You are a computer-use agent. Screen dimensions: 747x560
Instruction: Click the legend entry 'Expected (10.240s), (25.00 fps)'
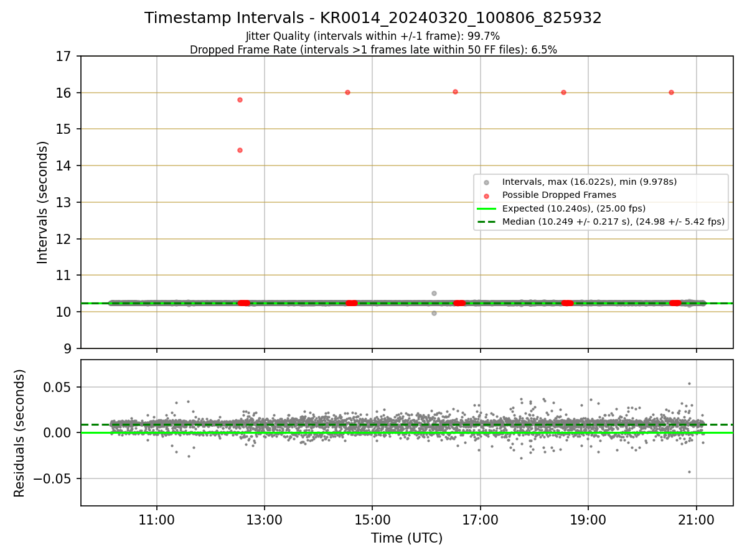(x=573, y=208)
